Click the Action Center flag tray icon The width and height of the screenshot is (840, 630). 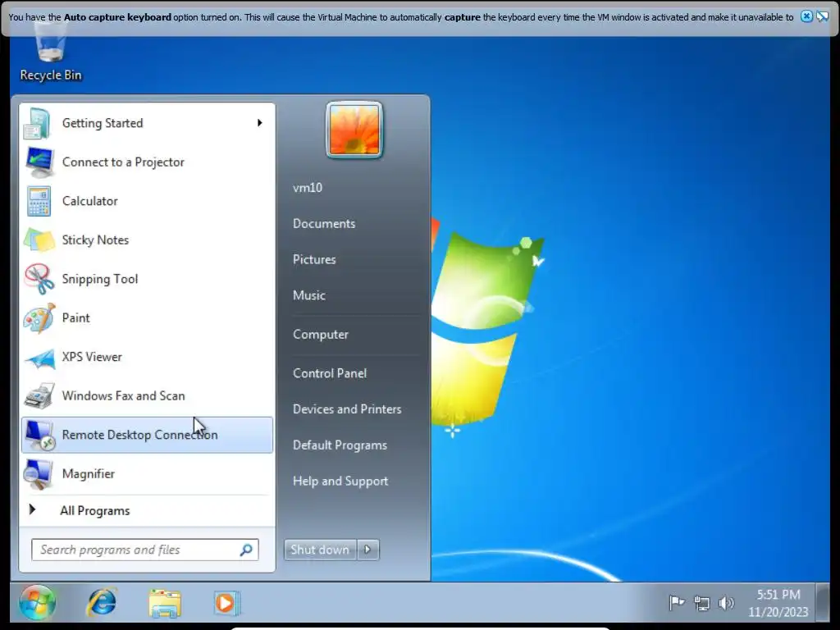coord(677,603)
